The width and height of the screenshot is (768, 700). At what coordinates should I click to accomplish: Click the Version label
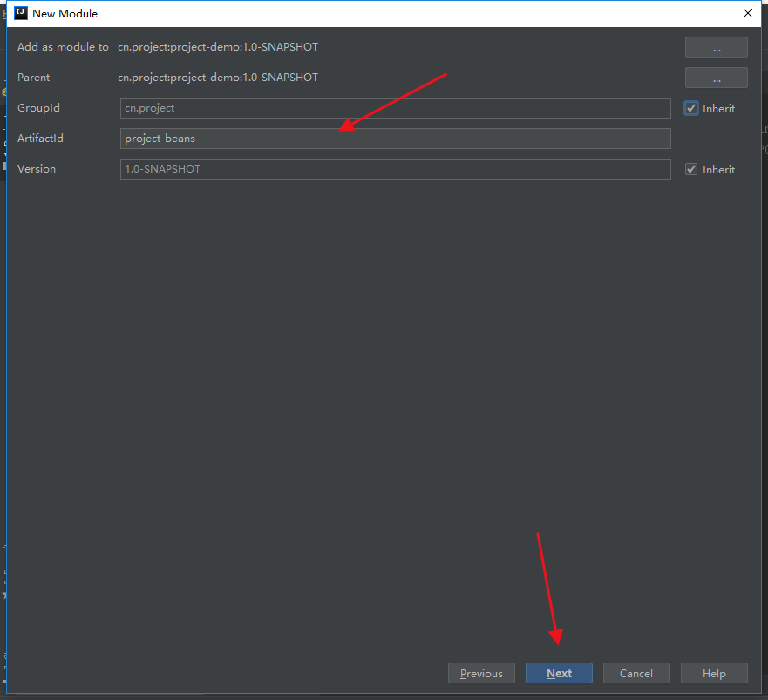(37, 169)
